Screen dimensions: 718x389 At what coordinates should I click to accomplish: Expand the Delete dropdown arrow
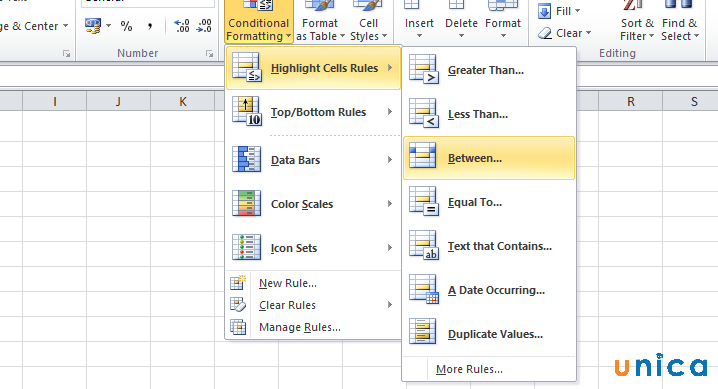coord(461,36)
